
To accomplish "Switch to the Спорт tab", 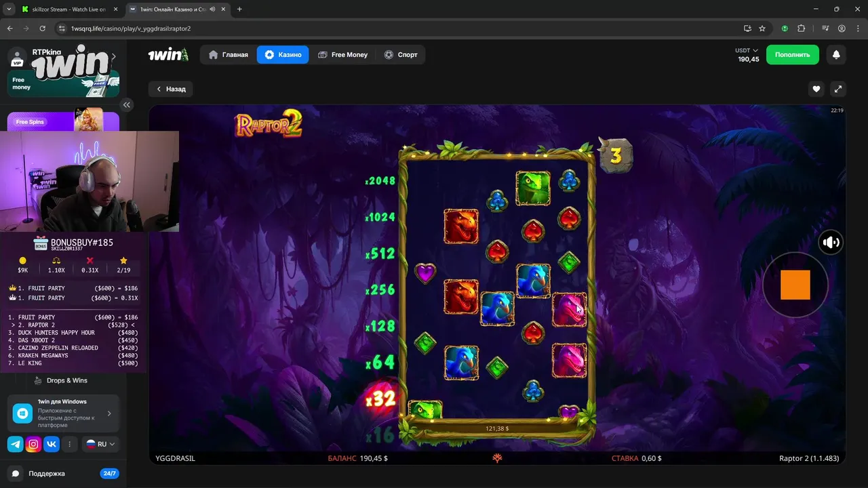I will coord(400,55).
